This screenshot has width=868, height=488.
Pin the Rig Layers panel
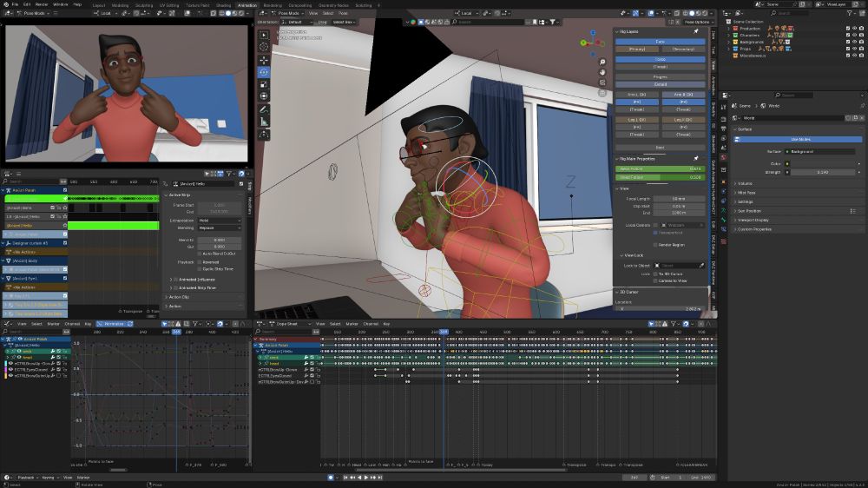[x=695, y=32]
